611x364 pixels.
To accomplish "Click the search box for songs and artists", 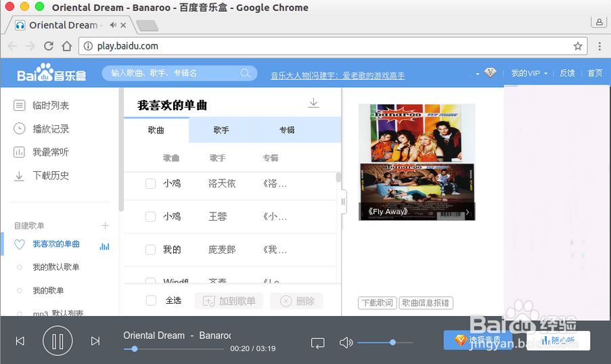I will 179,73.
